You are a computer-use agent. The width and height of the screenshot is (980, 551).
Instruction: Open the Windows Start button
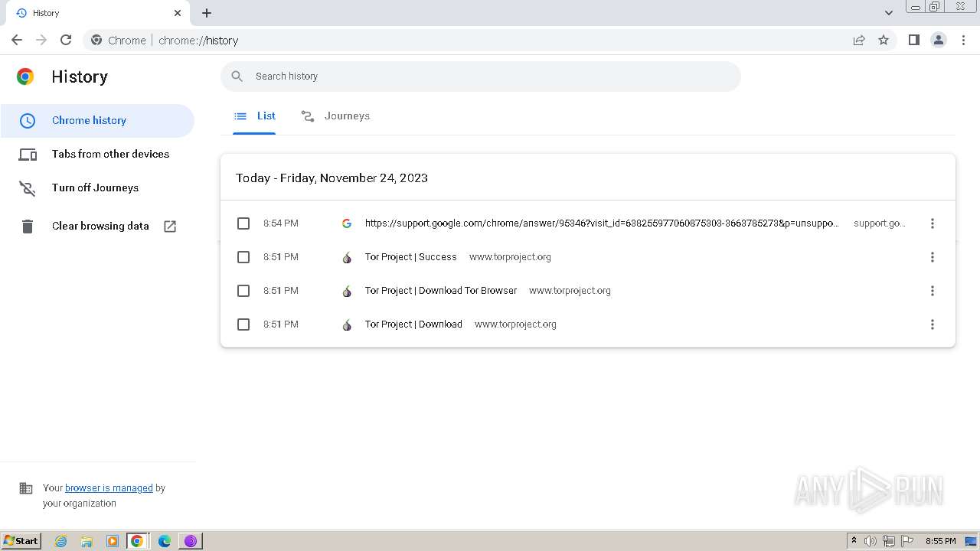pyautogui.click(x=21, y=540)
